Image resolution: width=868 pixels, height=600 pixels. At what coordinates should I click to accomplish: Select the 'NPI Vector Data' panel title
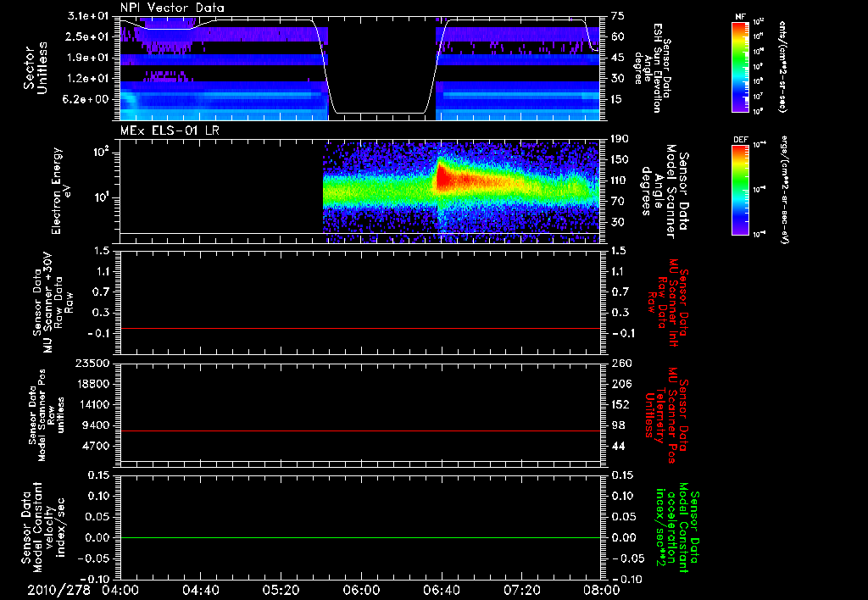point(172,8)
